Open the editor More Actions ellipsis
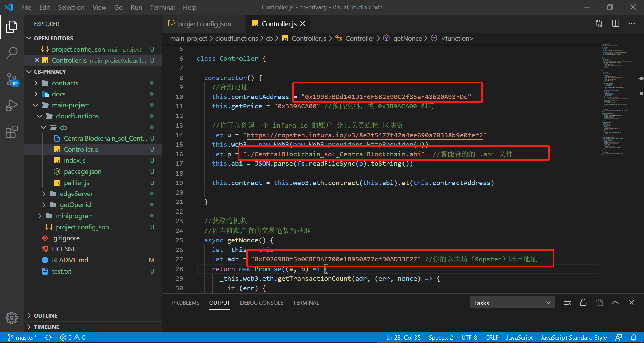Image resolution: width=644 pixels, height=343 pixels. point(632,23)
